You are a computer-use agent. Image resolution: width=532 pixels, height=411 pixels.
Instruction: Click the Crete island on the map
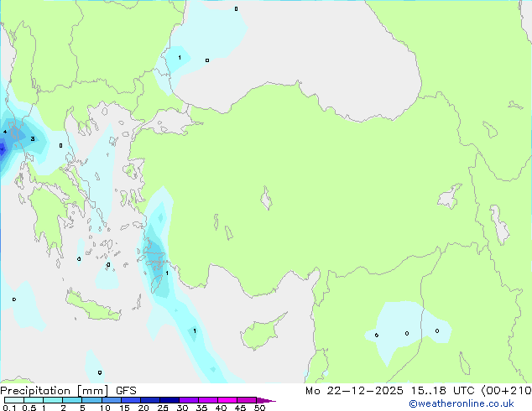92,306
